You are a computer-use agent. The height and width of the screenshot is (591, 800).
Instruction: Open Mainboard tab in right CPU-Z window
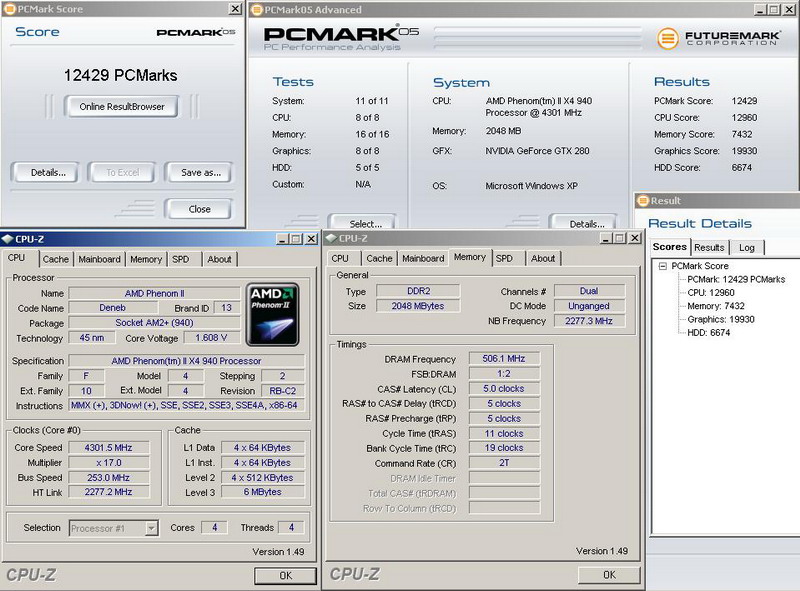423,258
